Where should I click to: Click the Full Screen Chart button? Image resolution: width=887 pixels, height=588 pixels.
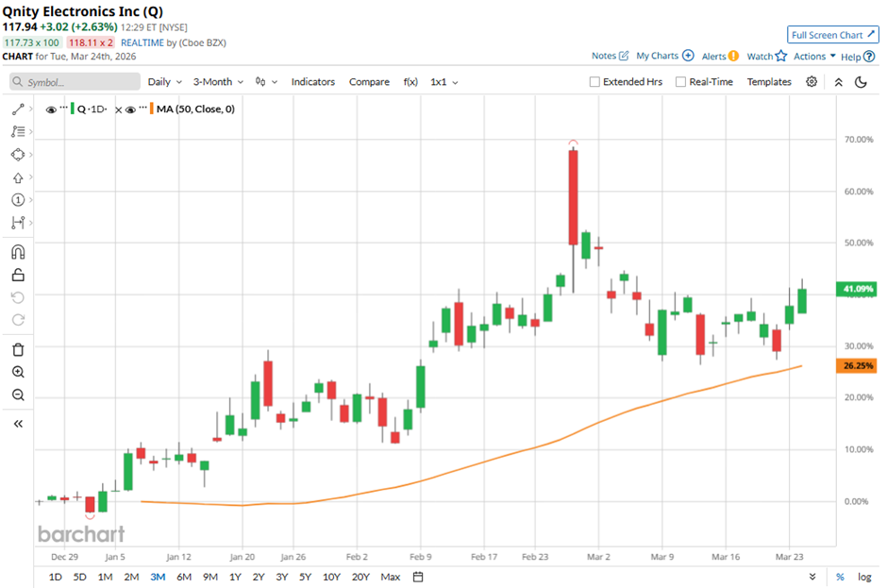833,35
